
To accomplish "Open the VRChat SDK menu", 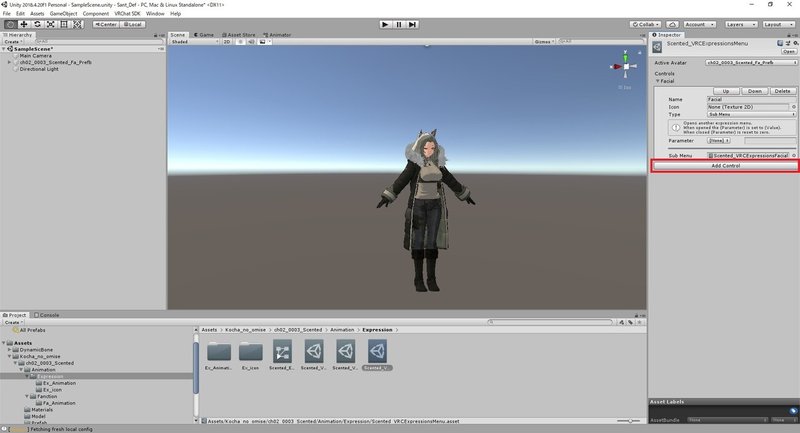I will (x=127, y=14).
